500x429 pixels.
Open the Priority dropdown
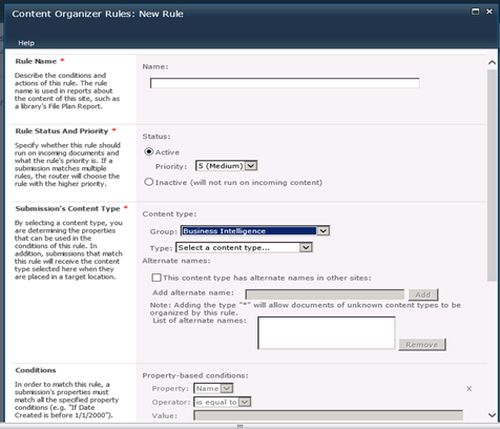226,166
